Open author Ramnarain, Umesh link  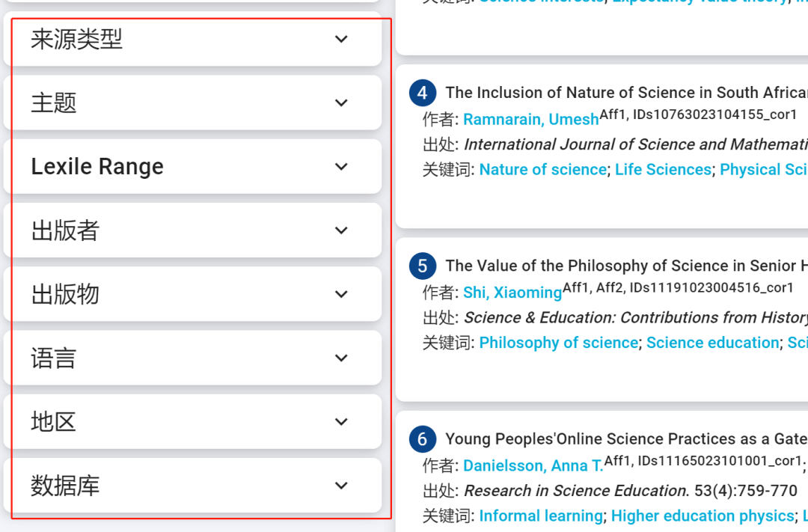click(530, 120)
